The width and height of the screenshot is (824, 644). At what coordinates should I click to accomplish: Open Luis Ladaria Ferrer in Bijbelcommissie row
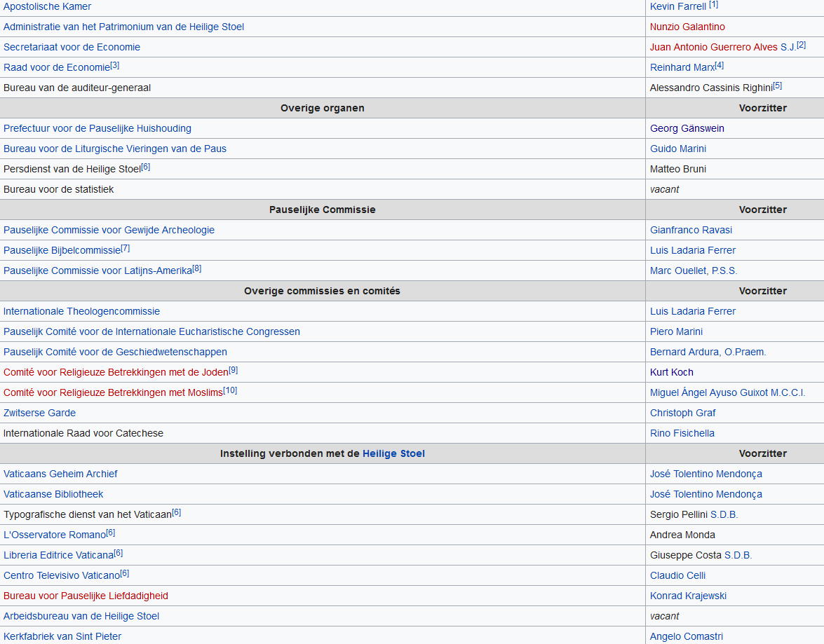click(693, 251)
